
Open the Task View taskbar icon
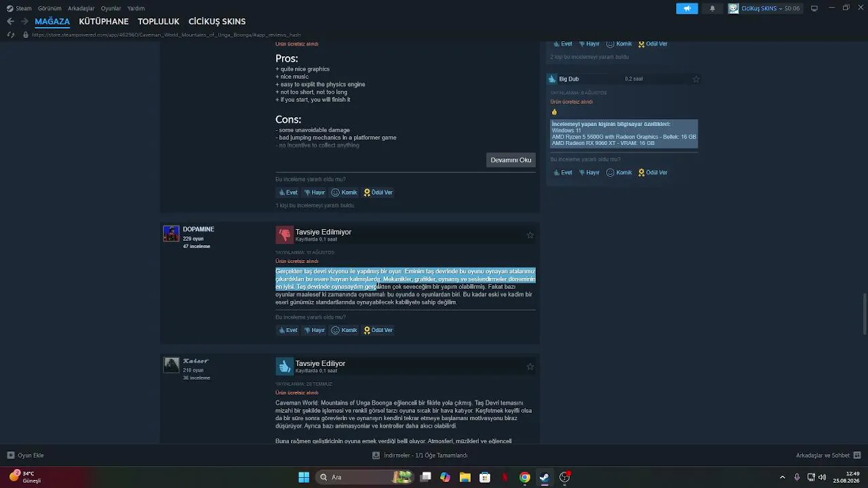click(x=425, y=477)
